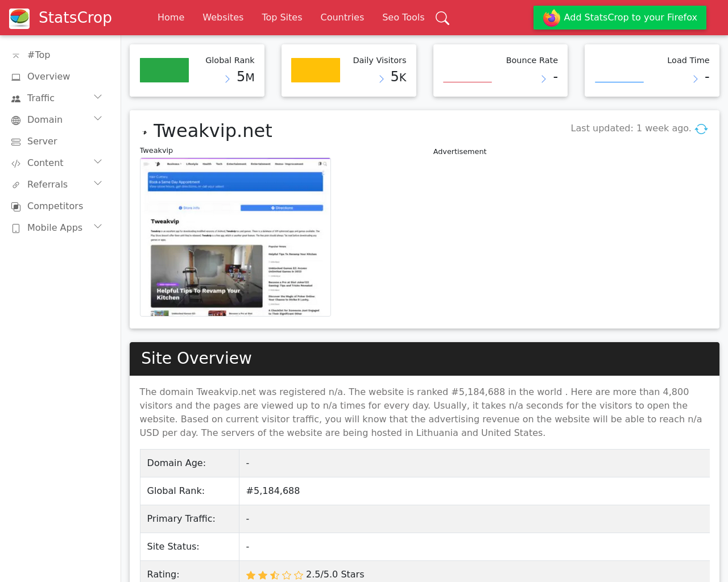Click the 2.5/5.0 Stars rating text
The width and height of the screenshot is (728, 582).
[x=335, y=575]
